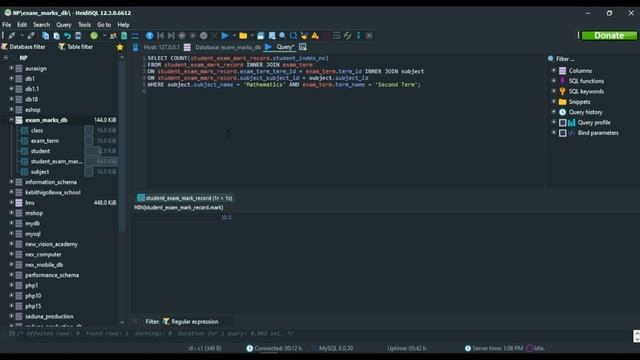
Task: Click the MySQL 8.0.30 status text
Action: pos(336,348)
